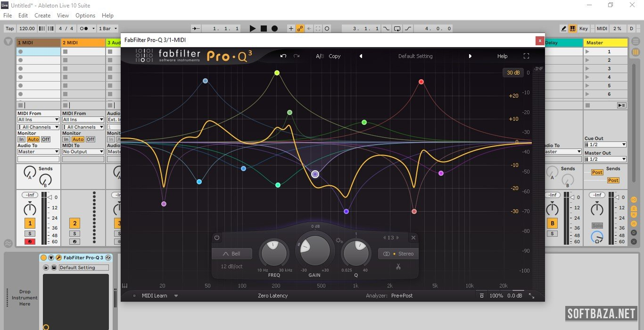
Task: Arm track 1 MIDI for recording
Action: (30, 242)
